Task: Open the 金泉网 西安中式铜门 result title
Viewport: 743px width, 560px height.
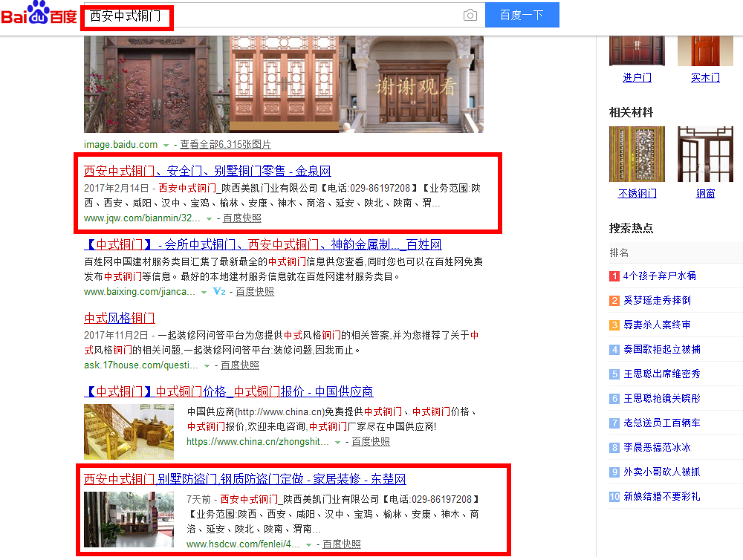Action: coord(207,171)
